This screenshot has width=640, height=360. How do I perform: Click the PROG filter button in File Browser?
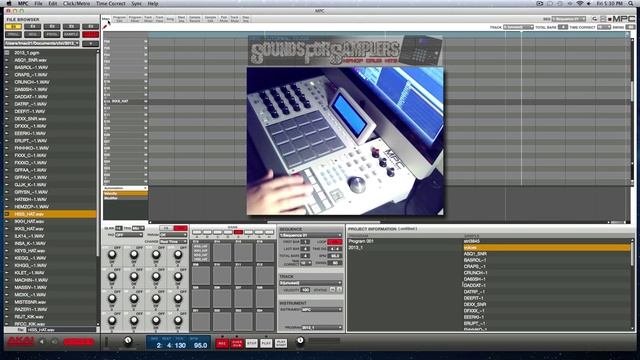(x=52, y=34)
